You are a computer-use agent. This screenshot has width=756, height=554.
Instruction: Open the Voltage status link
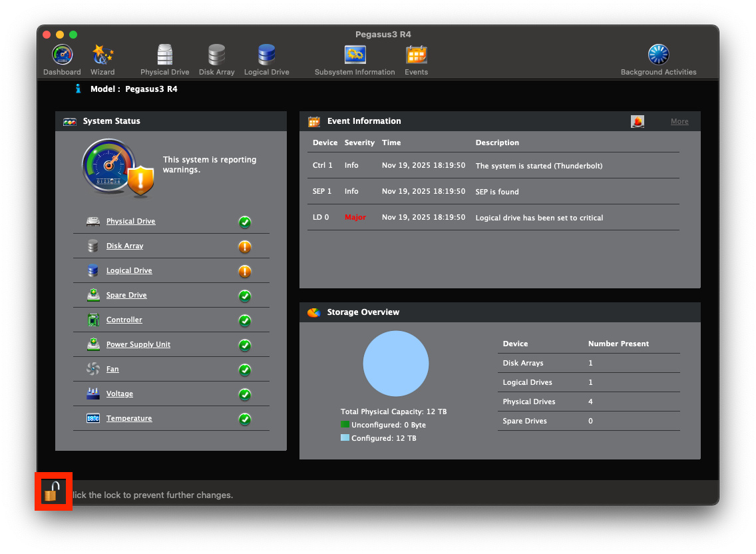[x=120, y=394]
